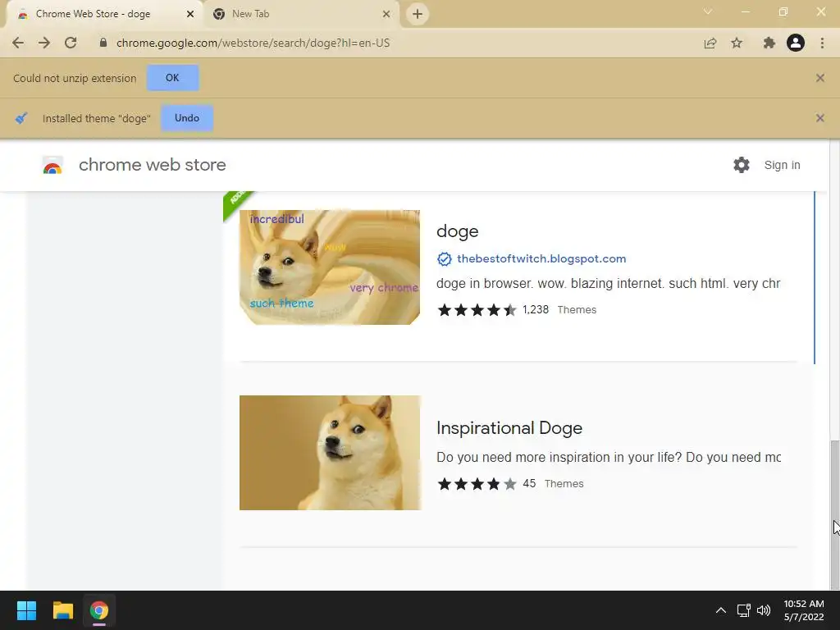The width and height of the screenshot is (840, 630).
Task: Click Inspirational Doge star rating
Action: (477, 484)
